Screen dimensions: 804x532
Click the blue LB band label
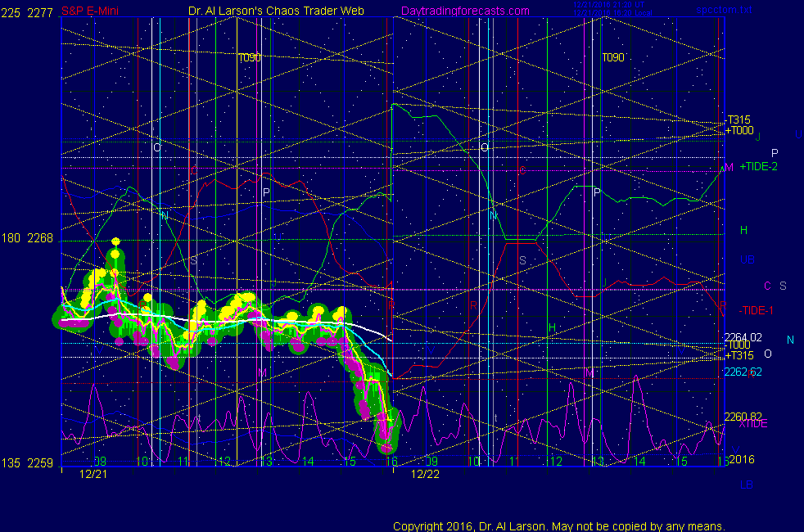(747, 485)
